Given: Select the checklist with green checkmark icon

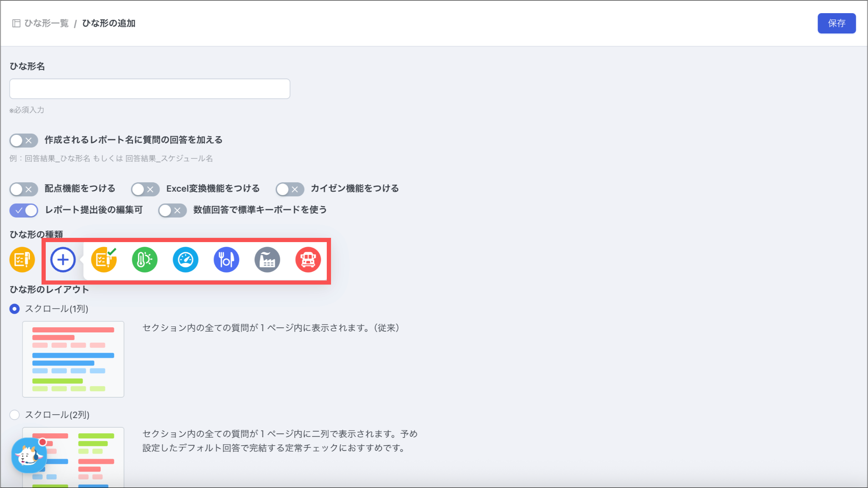Looking at the screenshot, I should 104,259.
